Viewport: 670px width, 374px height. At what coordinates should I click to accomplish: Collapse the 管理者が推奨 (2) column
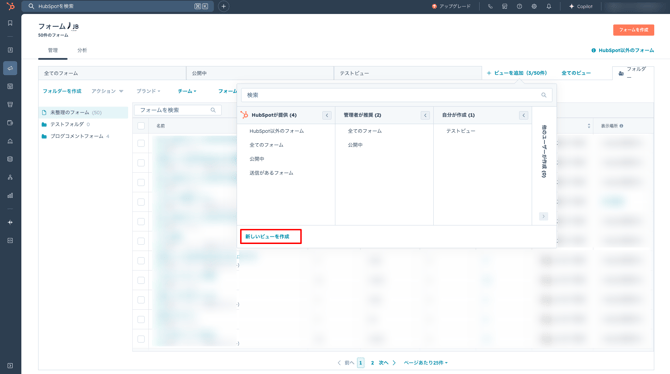click(x=425, y=115)
